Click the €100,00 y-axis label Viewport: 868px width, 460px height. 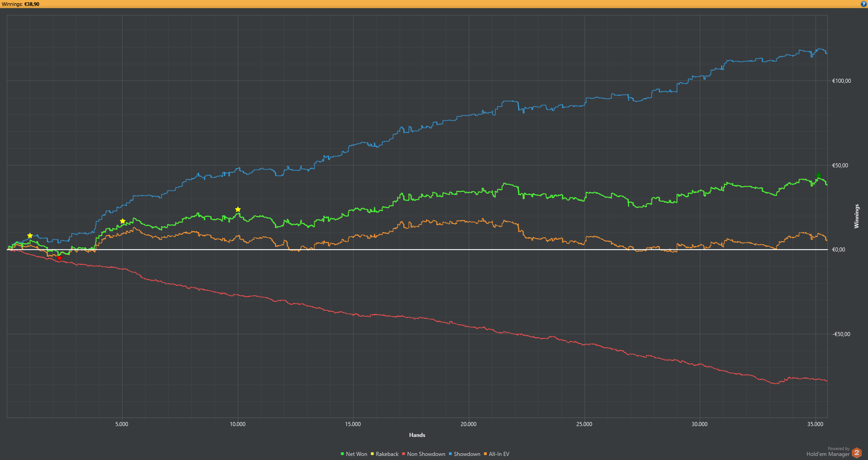click(842, 81)
